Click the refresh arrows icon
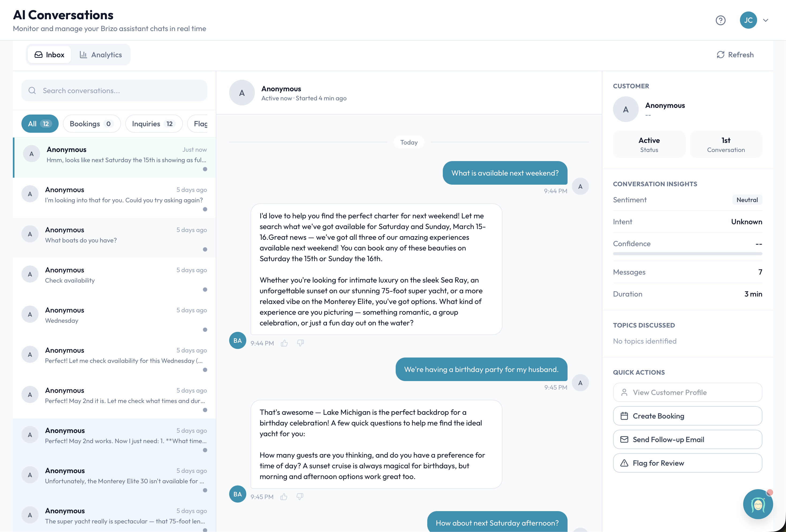This screenshot has height=532, width=786. coord(720,55)
